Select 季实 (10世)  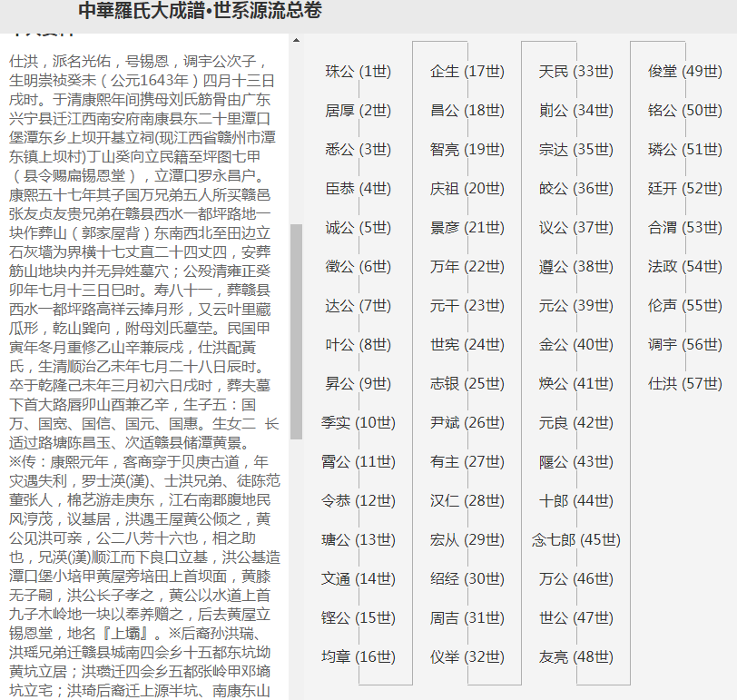click(x=359, y=422)
